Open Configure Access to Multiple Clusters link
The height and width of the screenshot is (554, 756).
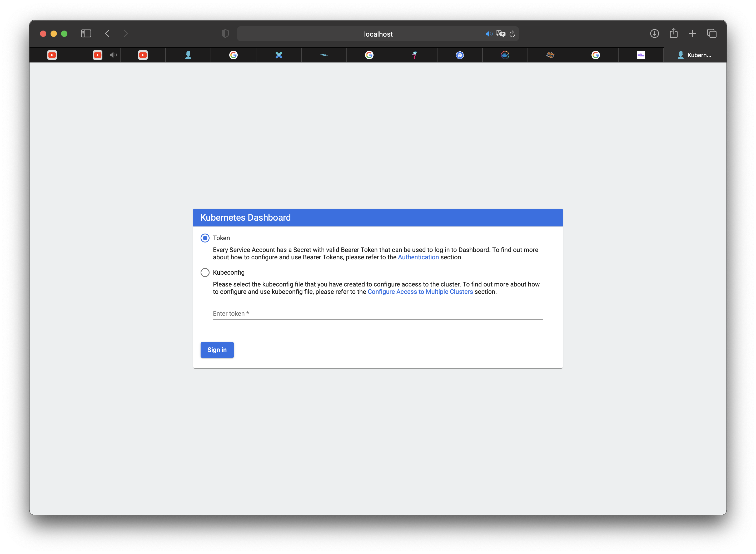coord(420,292)
